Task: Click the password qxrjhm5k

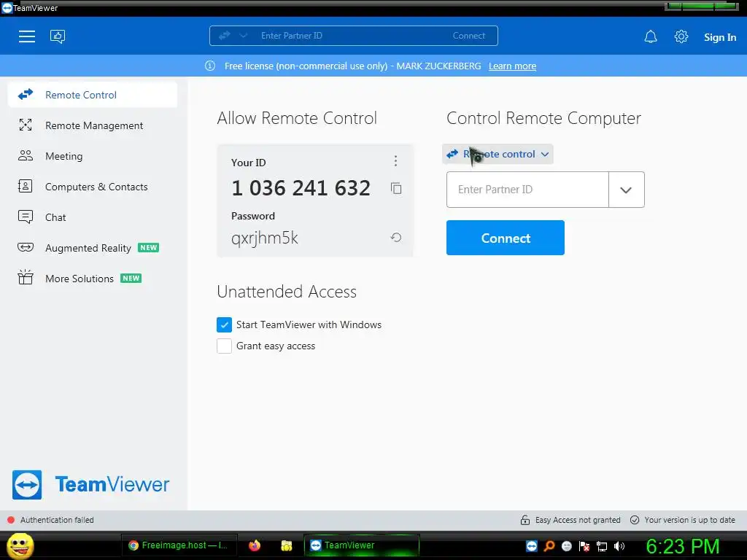Action: (265, 238)
